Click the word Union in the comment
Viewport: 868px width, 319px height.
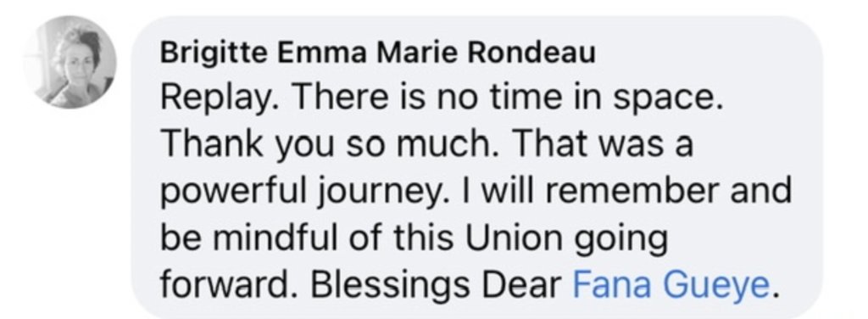(514, 238)
